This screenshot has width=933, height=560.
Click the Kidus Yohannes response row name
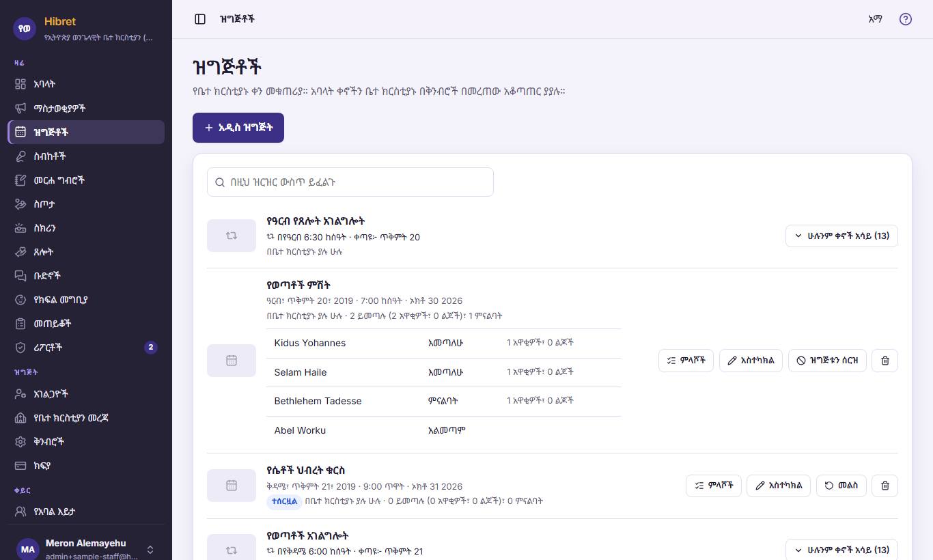(310, 343)
